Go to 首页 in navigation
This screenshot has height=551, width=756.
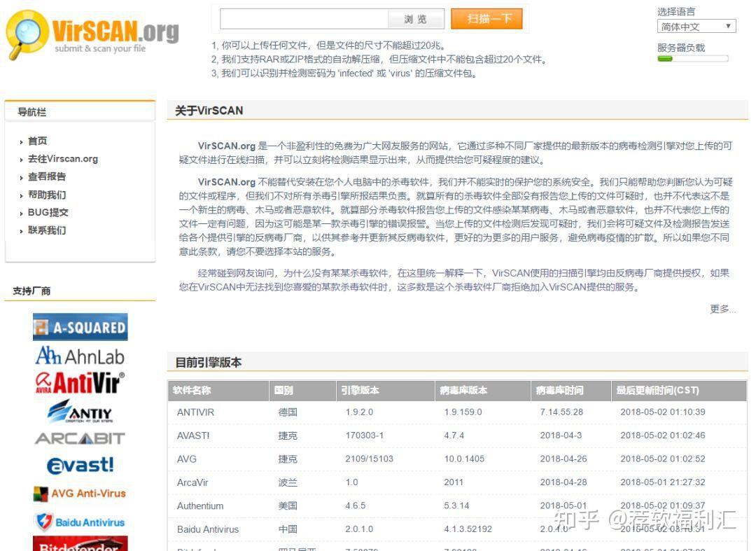(37, 141)
